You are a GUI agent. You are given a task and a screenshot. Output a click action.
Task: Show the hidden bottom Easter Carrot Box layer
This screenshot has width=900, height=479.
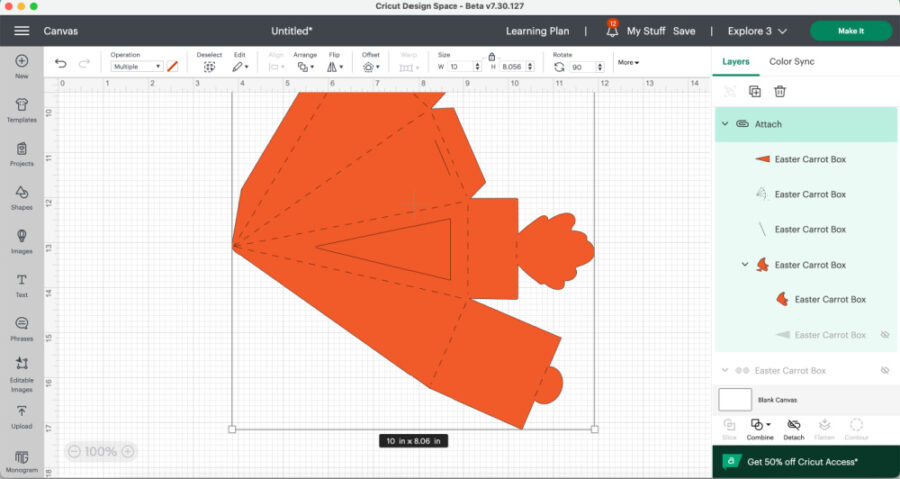(x=884, y=370)
